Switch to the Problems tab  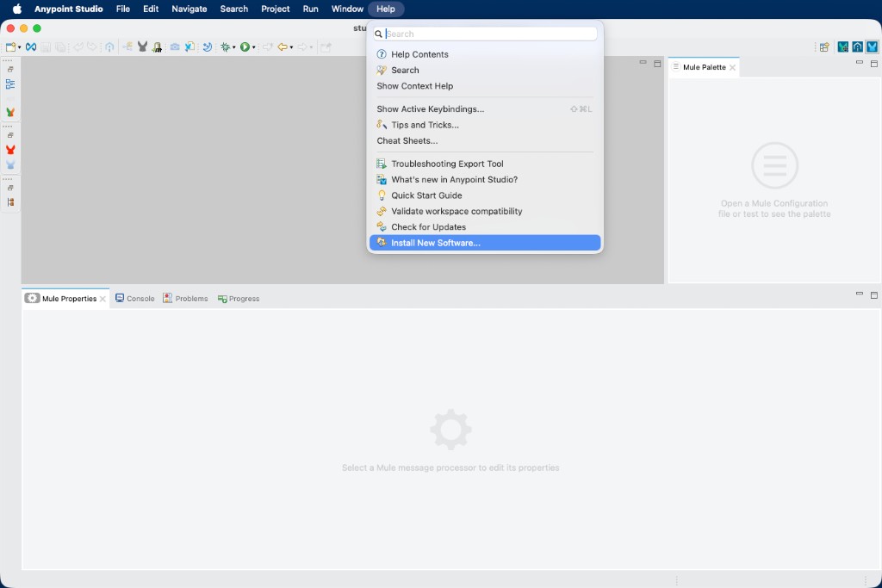(186, 299)
